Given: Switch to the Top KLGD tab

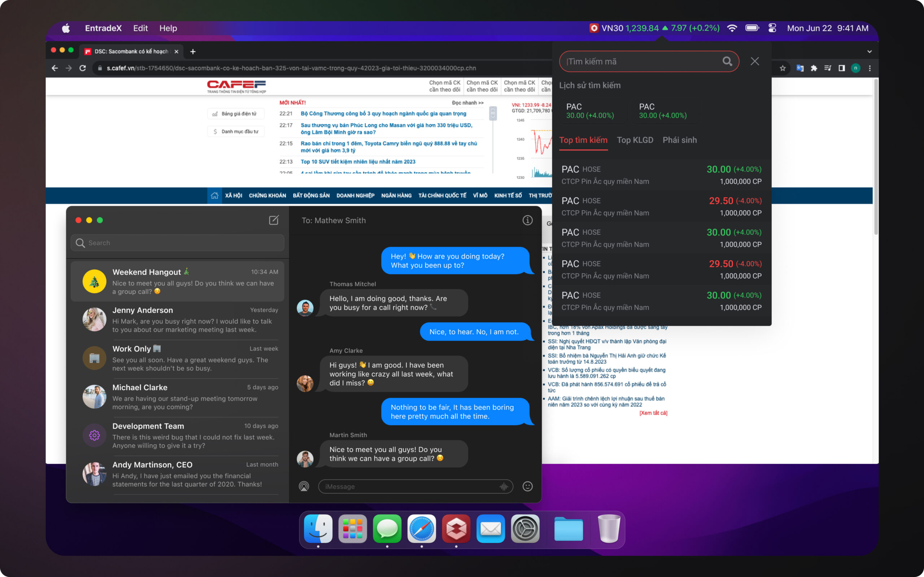Looking at the screenshot, I should click(635, 140).
